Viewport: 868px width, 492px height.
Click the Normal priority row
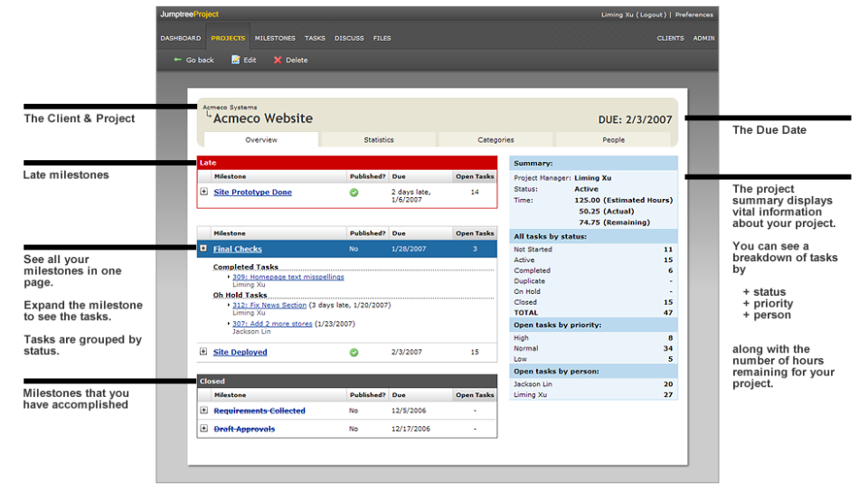(x=593, y=349)
